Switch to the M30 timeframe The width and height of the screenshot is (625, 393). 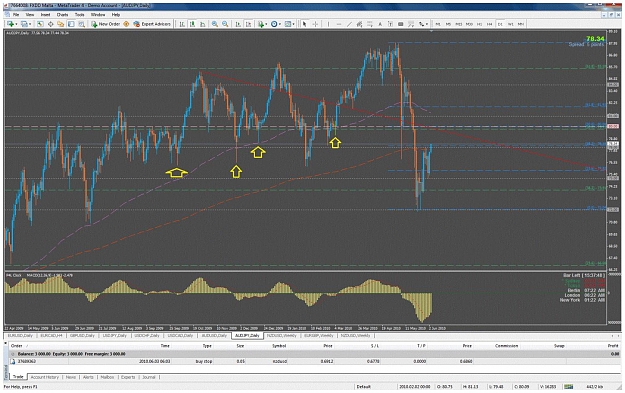pyautogui.click(x=469, y=24)
